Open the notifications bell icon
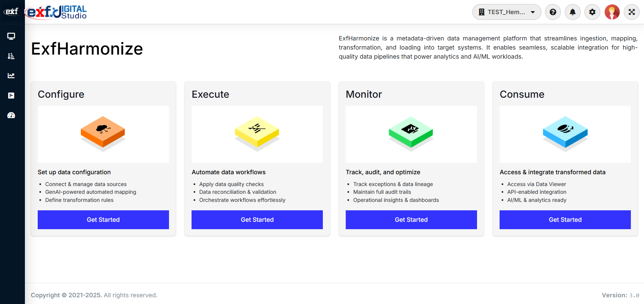 pos(573,12)
